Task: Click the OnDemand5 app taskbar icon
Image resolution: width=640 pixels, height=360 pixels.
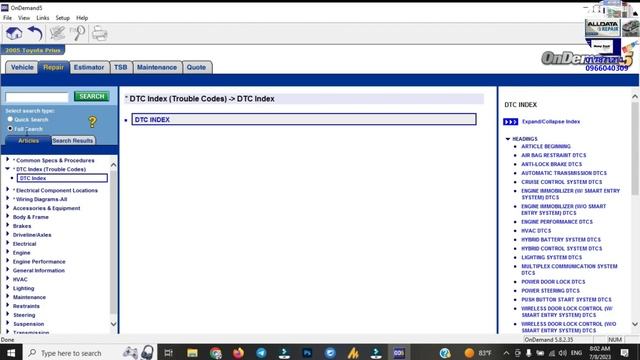Action: [x=399, y=353]
